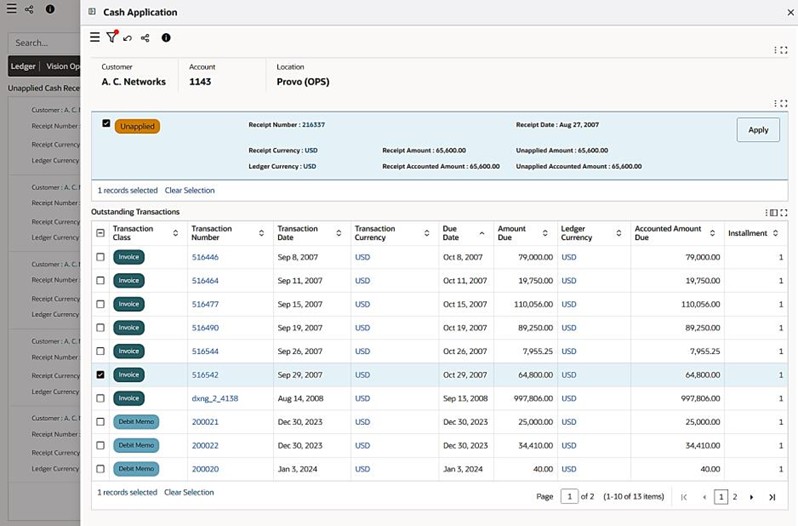Select checkbox for invoice dxng_2_4138
This screenshot has width=798, height=526.
100,398
